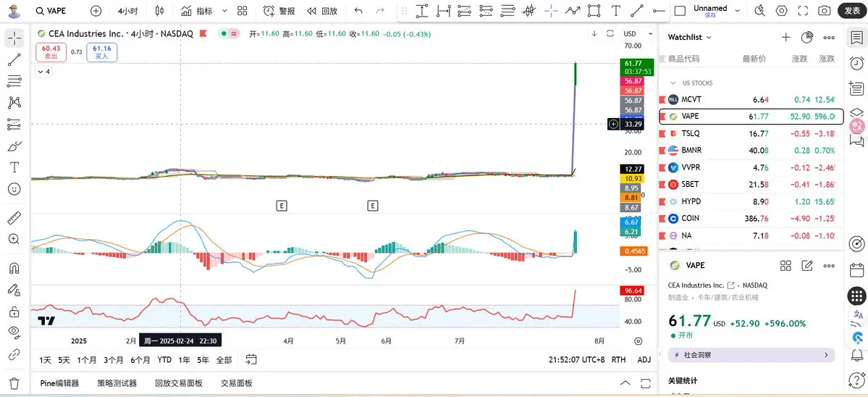The width and height of the screenshot is (868, 397).
Task: Collapse the US STOCKS section
Action: pyautogui.click(x=673, y=83)
